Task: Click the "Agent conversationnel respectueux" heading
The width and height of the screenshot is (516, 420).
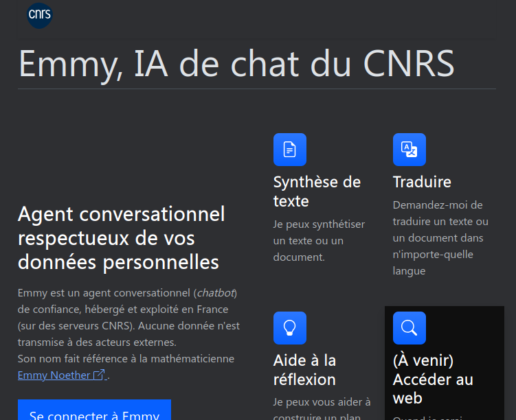Action: pyautogui.click(x=121, y=237)
